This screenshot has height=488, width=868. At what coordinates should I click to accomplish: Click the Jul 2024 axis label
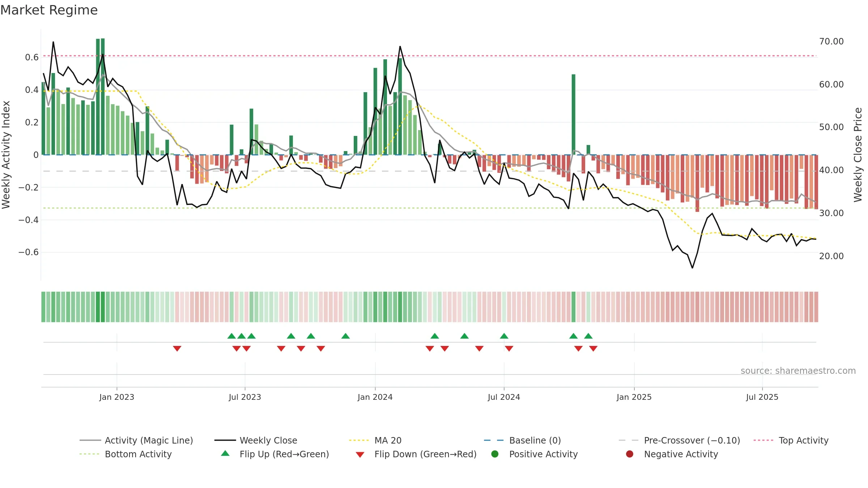504,397
